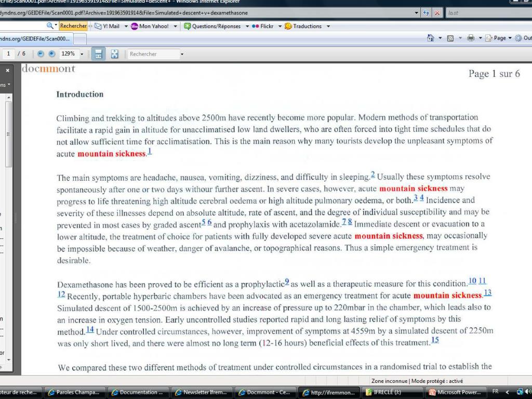Click the browser search box in the top right
Image resolution: width=532 pixels, height=399 pixels.
[488, 13]
